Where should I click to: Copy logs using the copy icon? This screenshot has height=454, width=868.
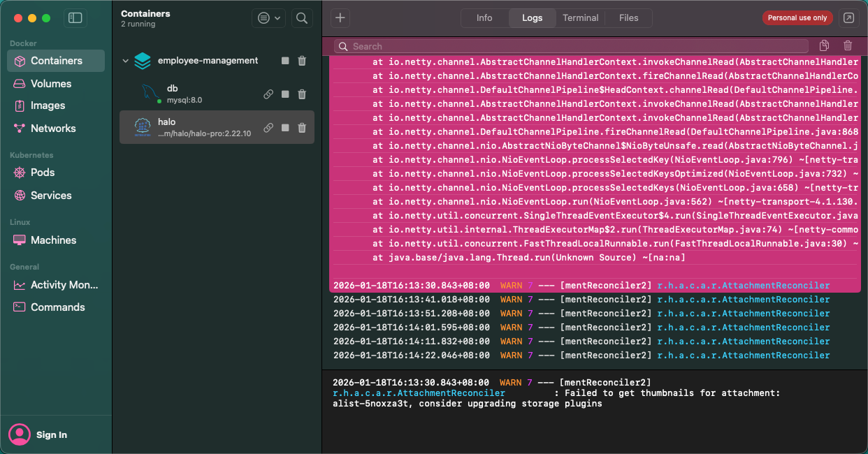[x=825, y=46]
